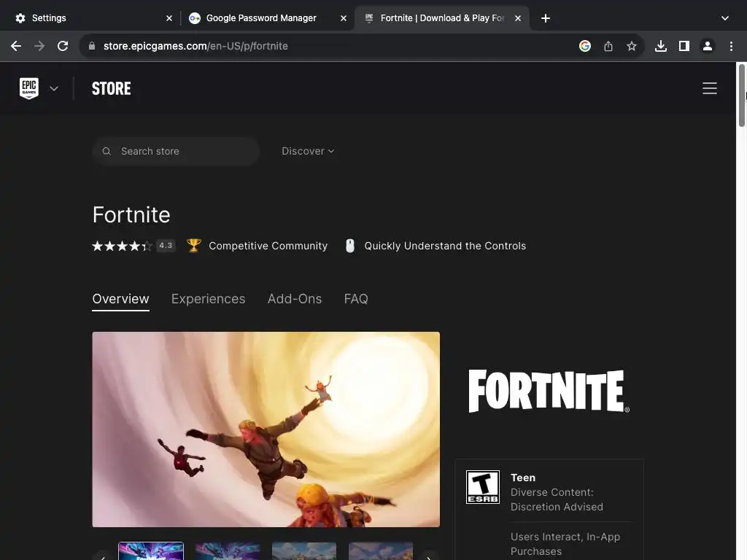
Task: Reload the Fortnite store page
Action: pos(63,46)
